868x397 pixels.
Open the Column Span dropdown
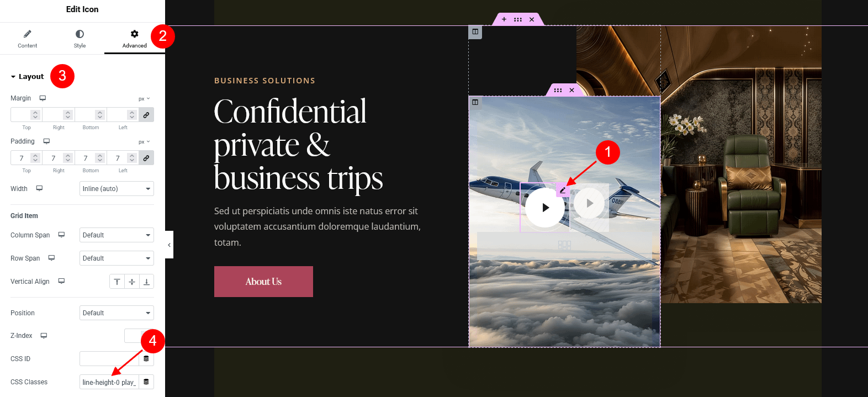(117, 235)
